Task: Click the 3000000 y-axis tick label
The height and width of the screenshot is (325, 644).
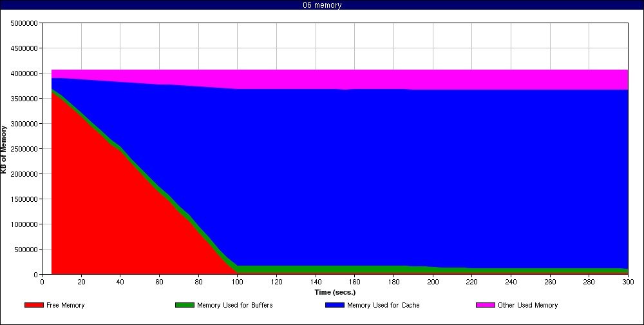Action: point(24,123)
